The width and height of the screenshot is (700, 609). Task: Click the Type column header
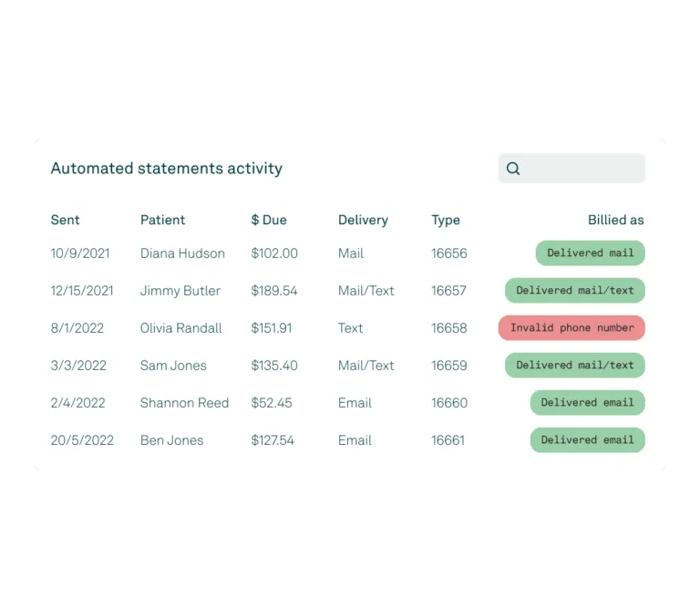point(446,220)
